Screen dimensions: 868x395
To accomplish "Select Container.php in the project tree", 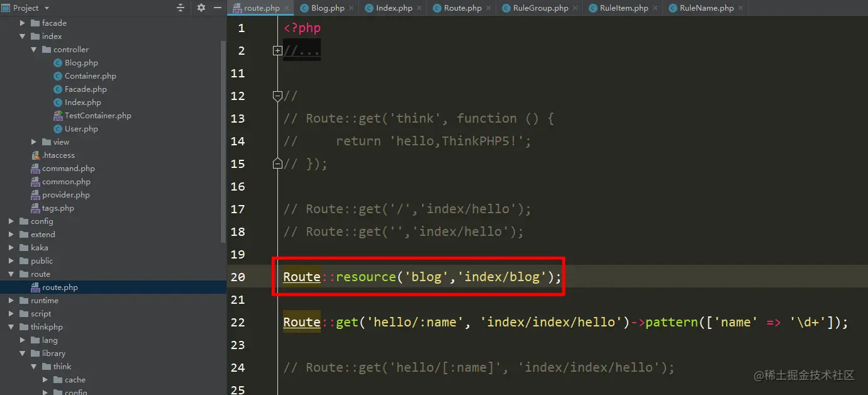I will [91, 75].
